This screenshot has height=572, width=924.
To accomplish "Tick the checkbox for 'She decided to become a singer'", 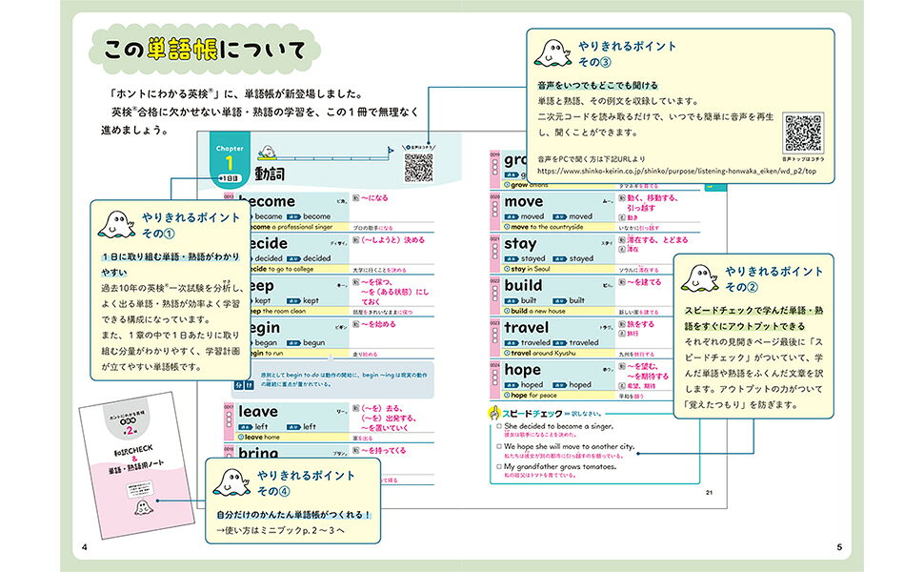I will coord(498,426).
